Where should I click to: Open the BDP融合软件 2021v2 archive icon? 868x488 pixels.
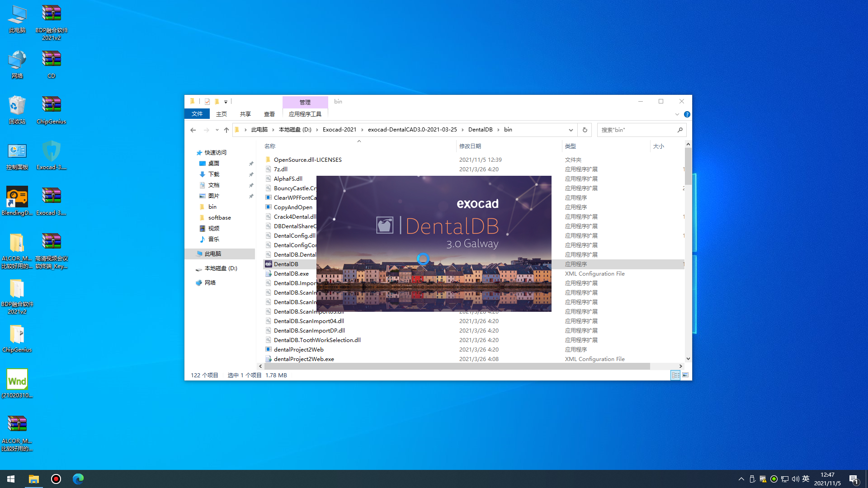point(52,22)
